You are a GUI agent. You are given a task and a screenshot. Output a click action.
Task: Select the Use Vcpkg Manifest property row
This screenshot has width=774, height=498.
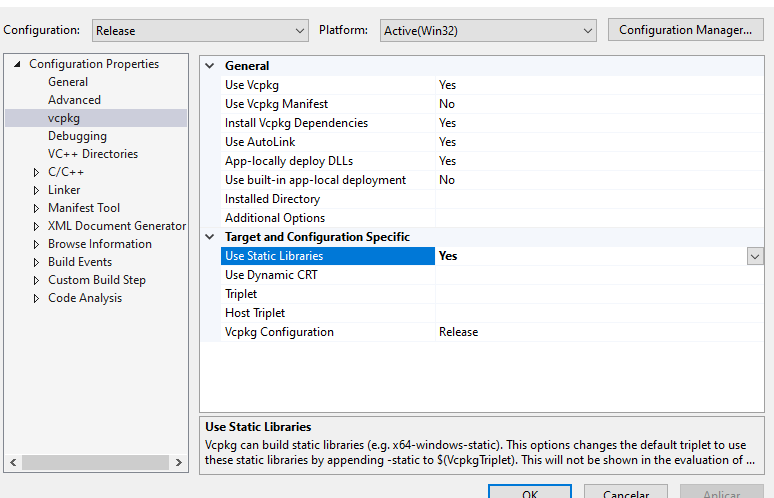pos(276,104)
